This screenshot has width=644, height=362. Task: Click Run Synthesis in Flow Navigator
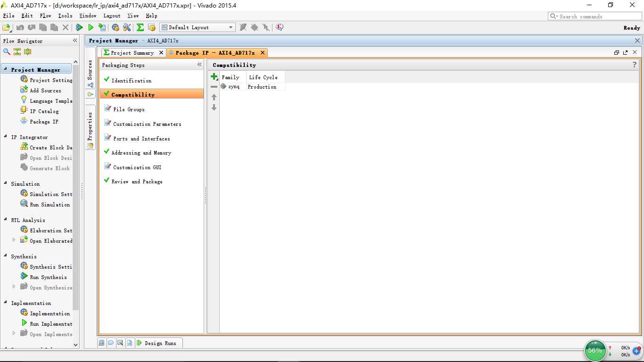[x=48, y=277]
